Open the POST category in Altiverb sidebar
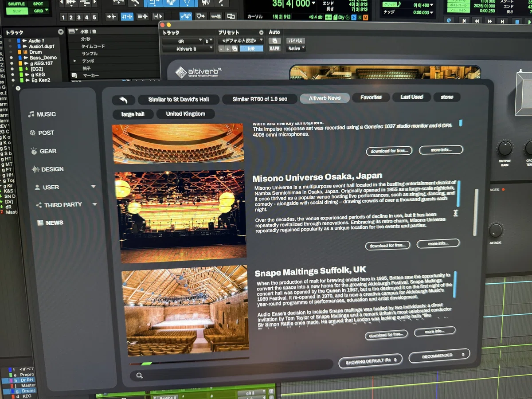This screenshot has height=399, width=532. 42,133
